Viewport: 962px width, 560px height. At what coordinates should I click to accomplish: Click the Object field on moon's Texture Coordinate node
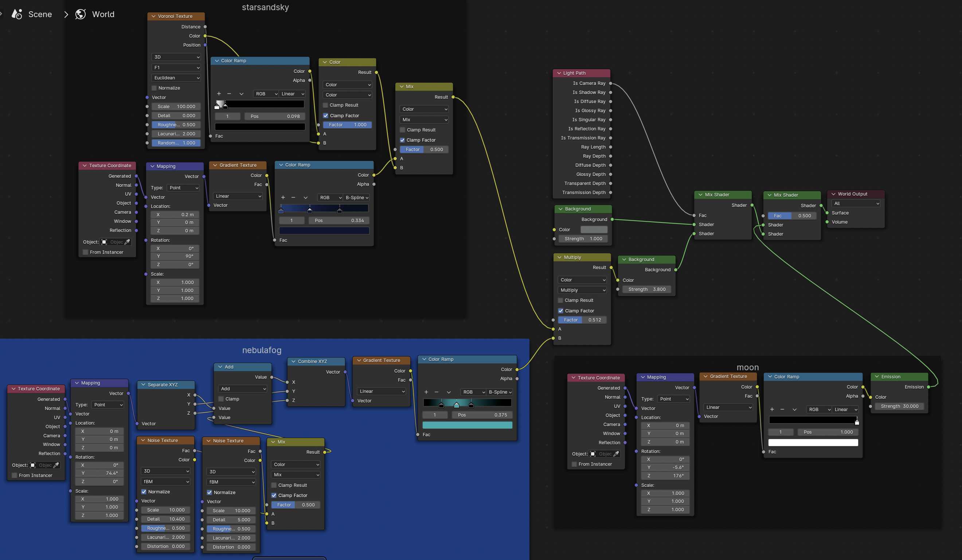coord(604,454)
